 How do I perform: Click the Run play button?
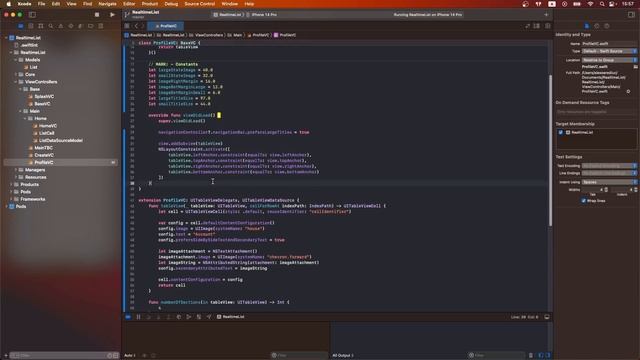(112, 15)
